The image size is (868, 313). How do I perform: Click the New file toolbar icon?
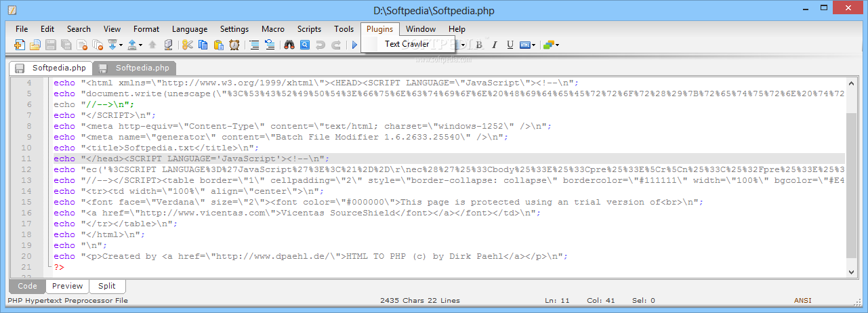point(19,45)
